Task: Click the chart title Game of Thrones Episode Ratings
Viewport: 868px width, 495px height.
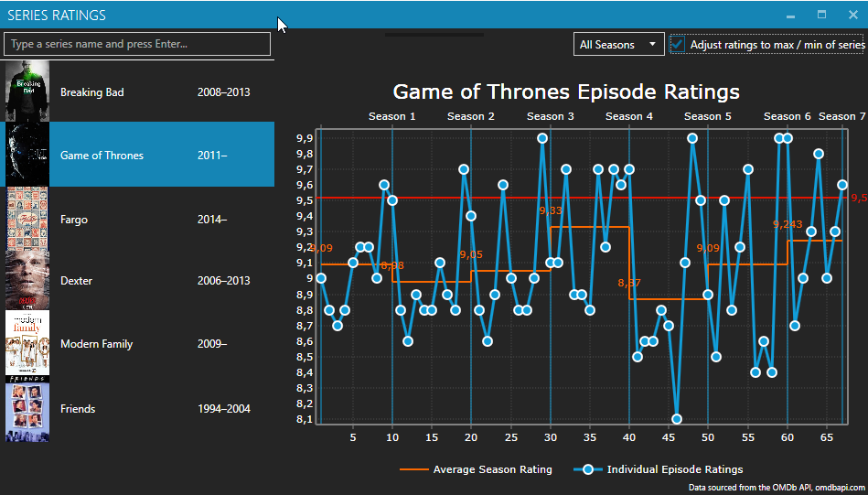Action: pyautogui.click(x=566, y=91)
